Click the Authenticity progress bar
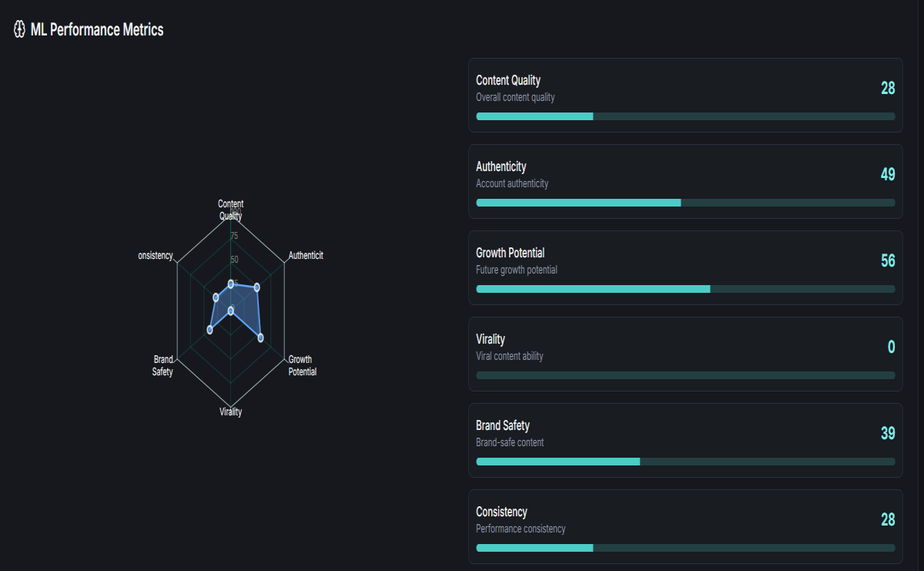924x571 pixels. [685, 203]
